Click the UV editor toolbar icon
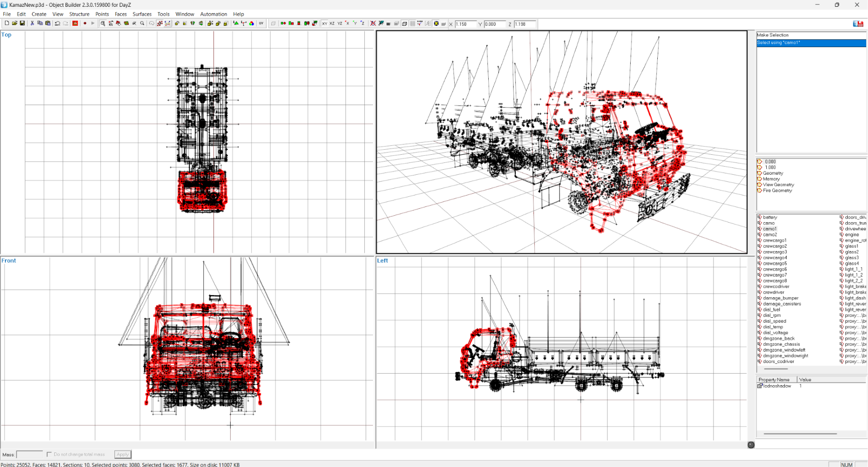 [x=261, y=24]
